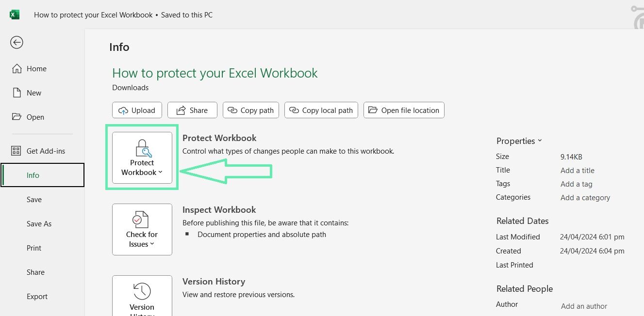Expand the Protect Workbook dropdown
Image resolution: width=644 pixels, height=316 pixels.
click(142, 158)
